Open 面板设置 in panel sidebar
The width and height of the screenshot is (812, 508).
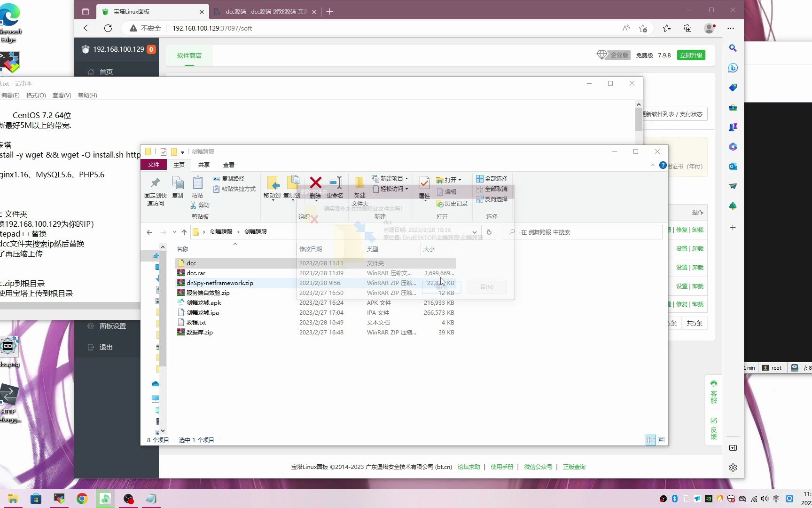point(107,326)
